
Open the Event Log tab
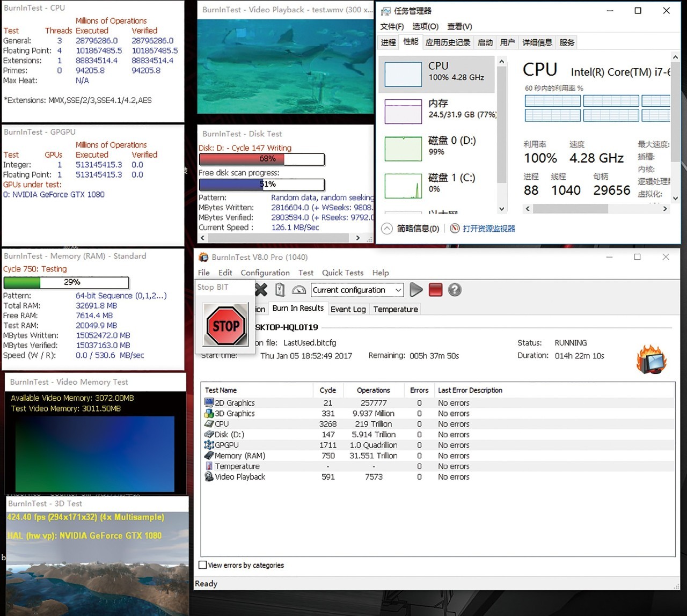(x=348, y=309)
